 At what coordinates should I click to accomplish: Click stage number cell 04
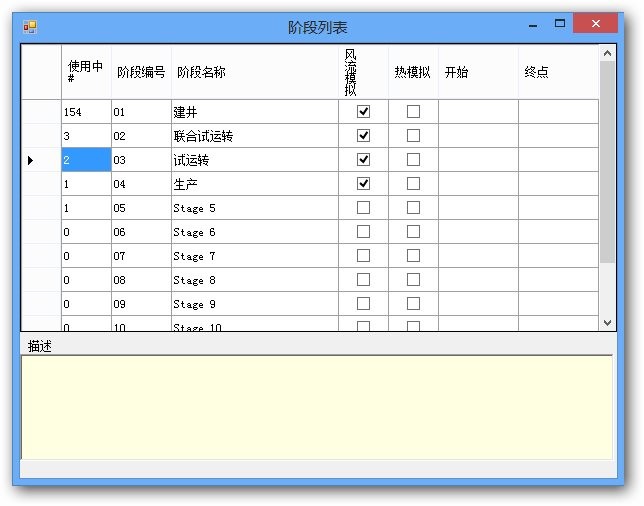(x=141, y=184)
